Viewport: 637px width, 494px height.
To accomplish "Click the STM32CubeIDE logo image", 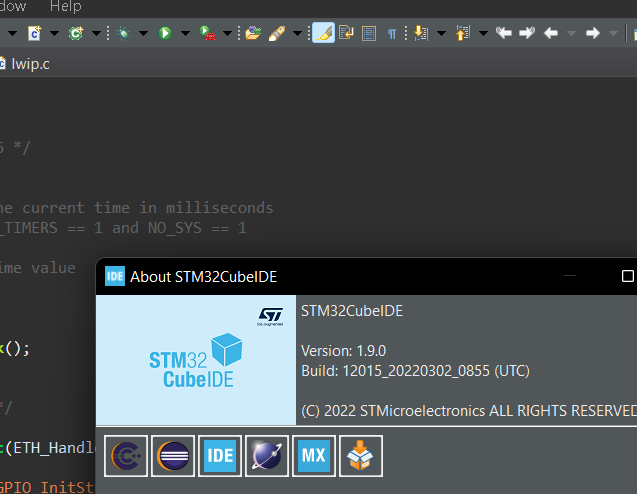I will [196, 360].
